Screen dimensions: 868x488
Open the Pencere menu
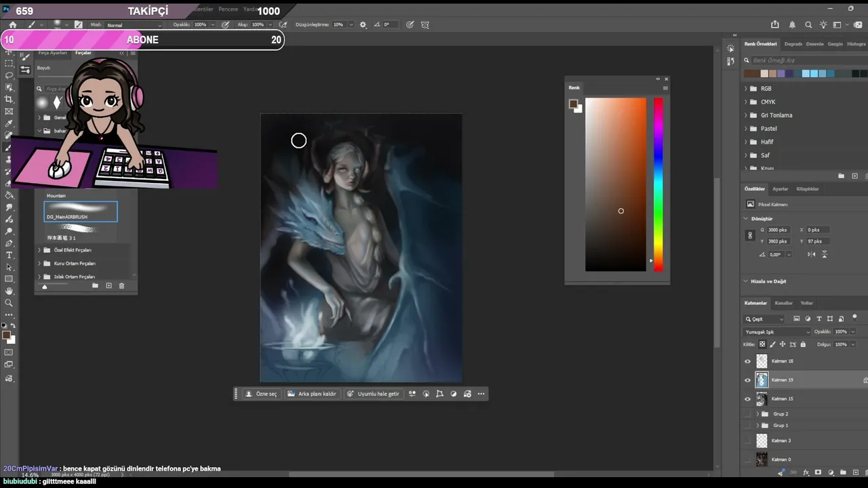(228, 9)
